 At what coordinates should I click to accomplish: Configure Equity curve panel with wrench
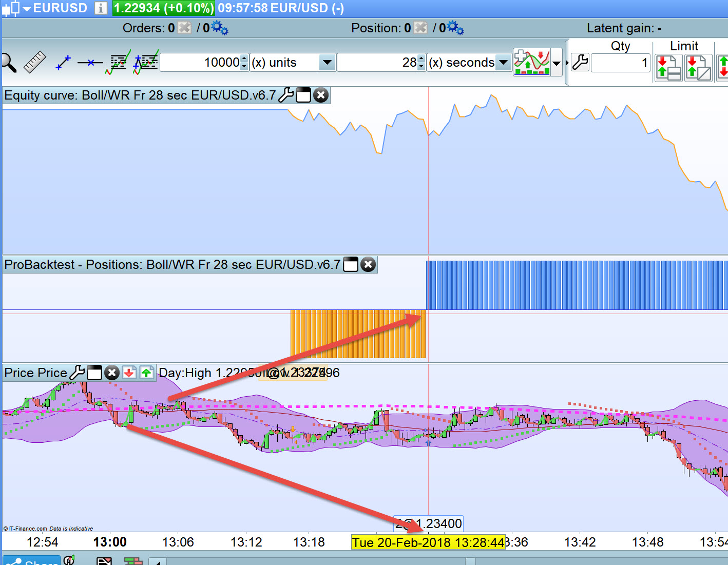pyautogui.click(x=285, y=95)
